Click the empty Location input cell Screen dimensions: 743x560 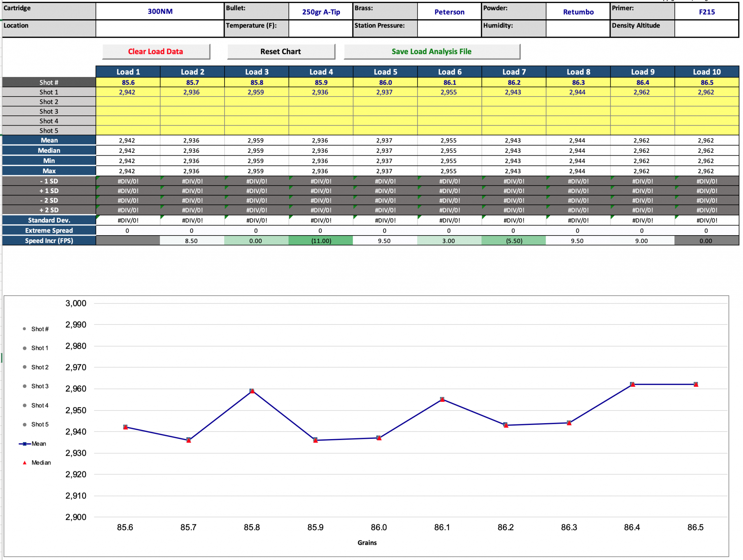[160, 28]
